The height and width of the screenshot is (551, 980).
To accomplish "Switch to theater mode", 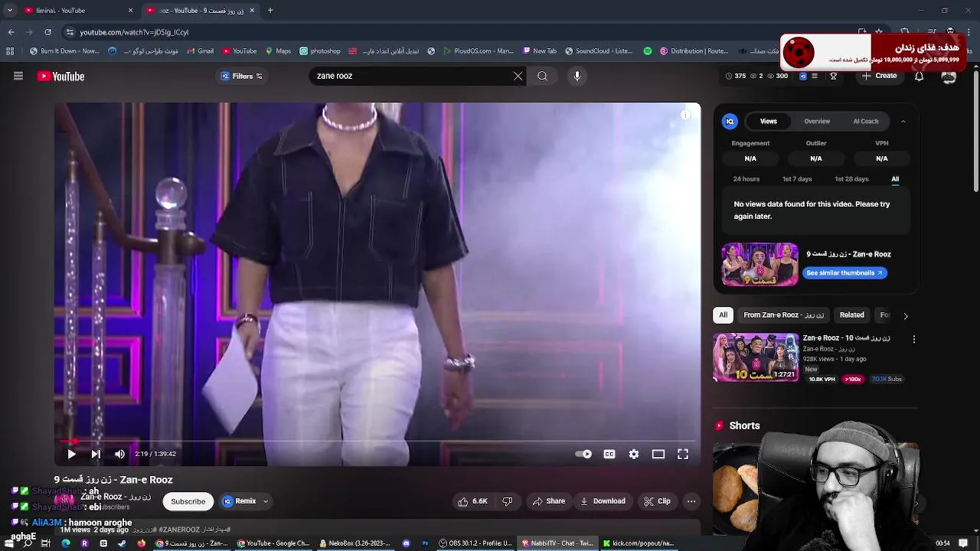I will 658,454.
